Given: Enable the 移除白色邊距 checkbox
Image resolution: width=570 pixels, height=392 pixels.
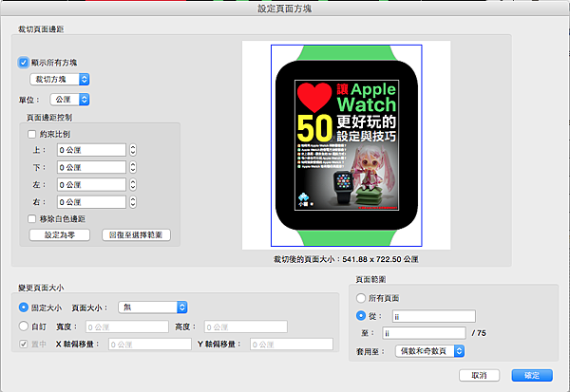Looking at the screenshot, I should click(32, 218).
